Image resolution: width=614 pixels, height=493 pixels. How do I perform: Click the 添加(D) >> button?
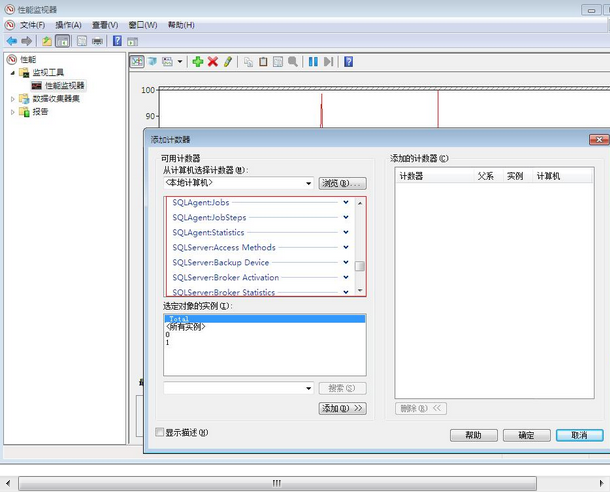(x=342, y=408)
